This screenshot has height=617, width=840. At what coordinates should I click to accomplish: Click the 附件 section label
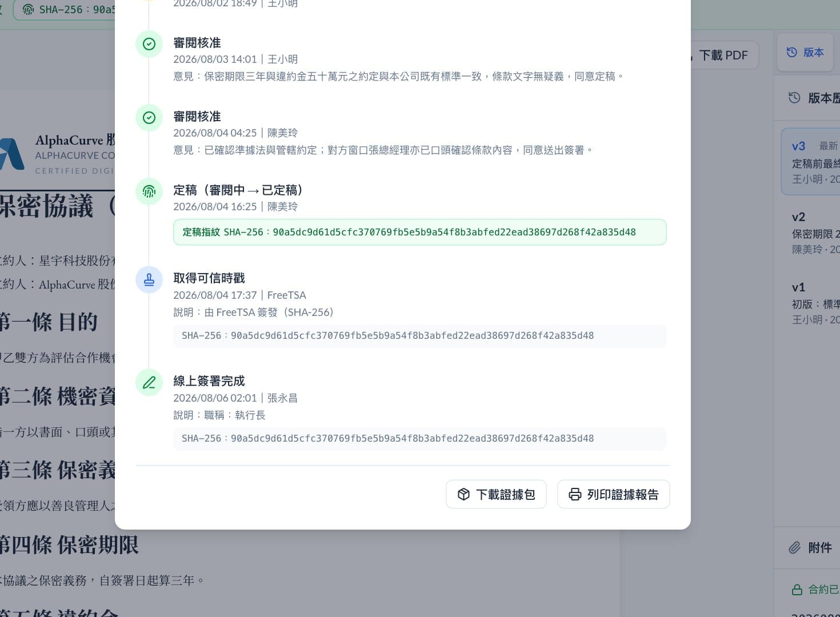pos(820,548)
